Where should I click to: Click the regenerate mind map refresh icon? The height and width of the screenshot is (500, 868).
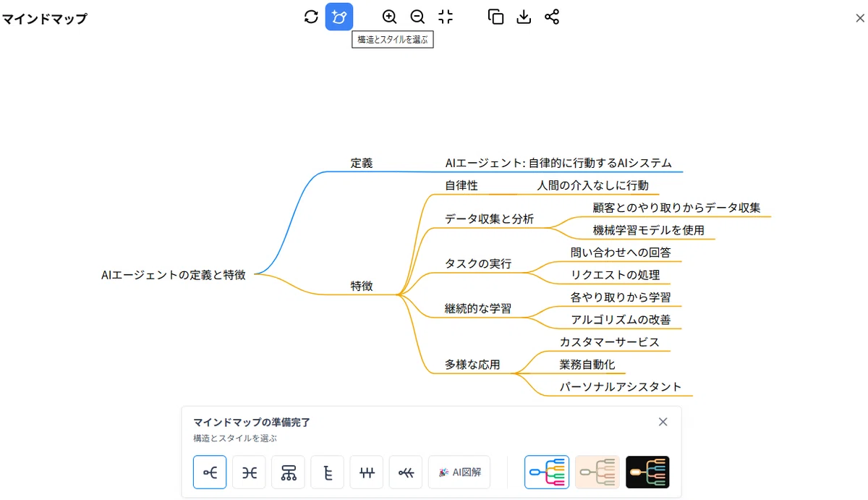tap(311, 17)
